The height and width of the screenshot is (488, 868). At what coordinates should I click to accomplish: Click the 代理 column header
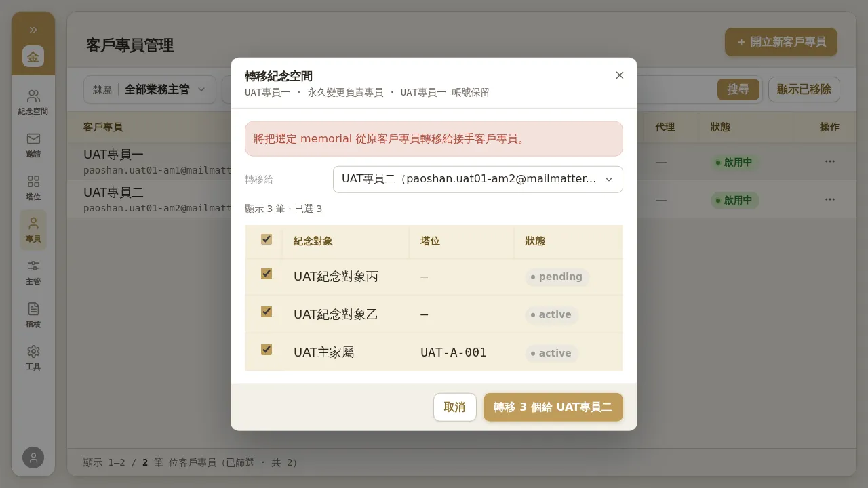tap(665, 127)
